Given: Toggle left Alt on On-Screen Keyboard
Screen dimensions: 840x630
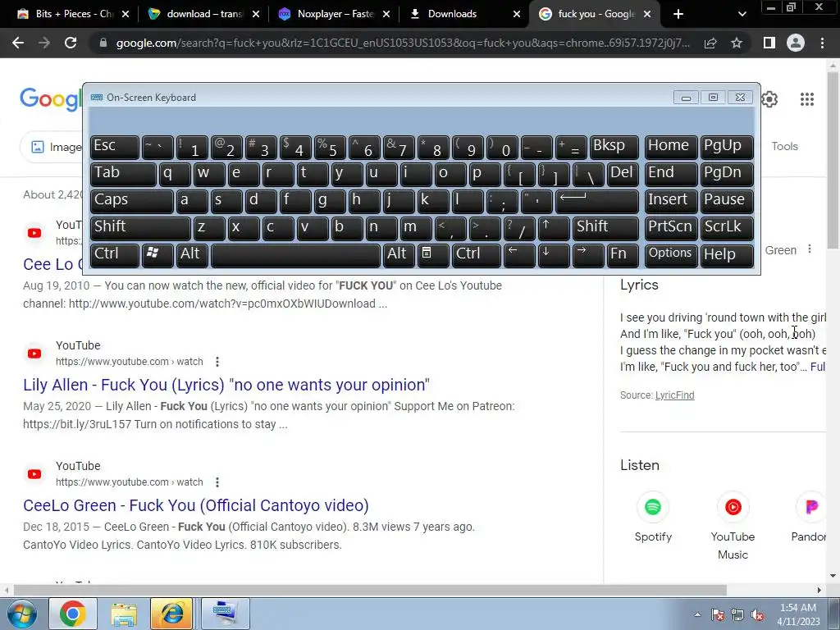Looking at the screenshot, I should (x=192, y=254).
